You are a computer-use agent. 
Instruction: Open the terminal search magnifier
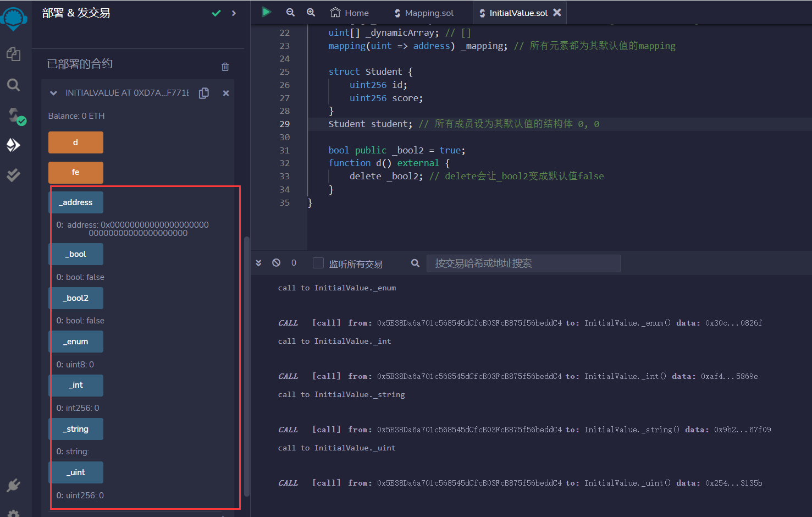pos(415,263)
